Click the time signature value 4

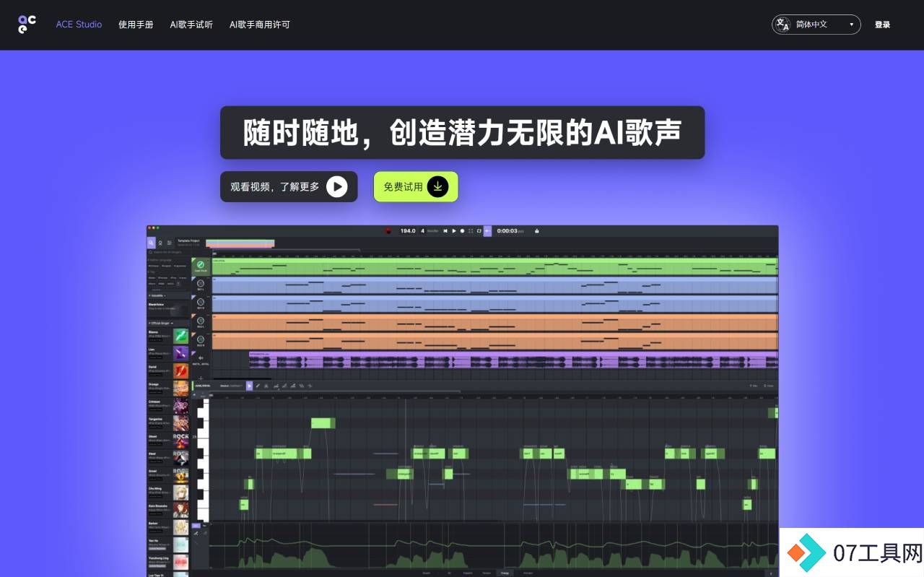(422, 230)
